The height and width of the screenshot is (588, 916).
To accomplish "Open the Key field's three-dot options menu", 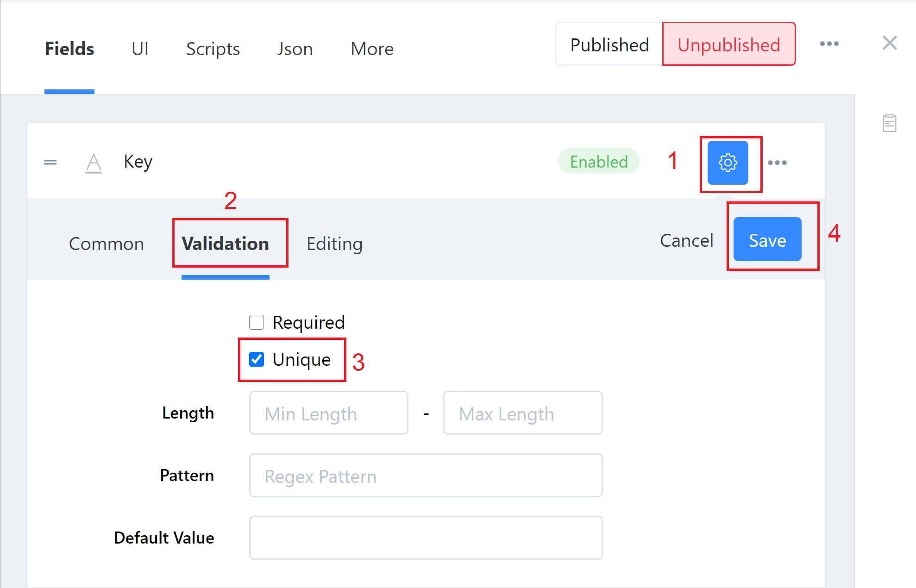I will [777, 163].
